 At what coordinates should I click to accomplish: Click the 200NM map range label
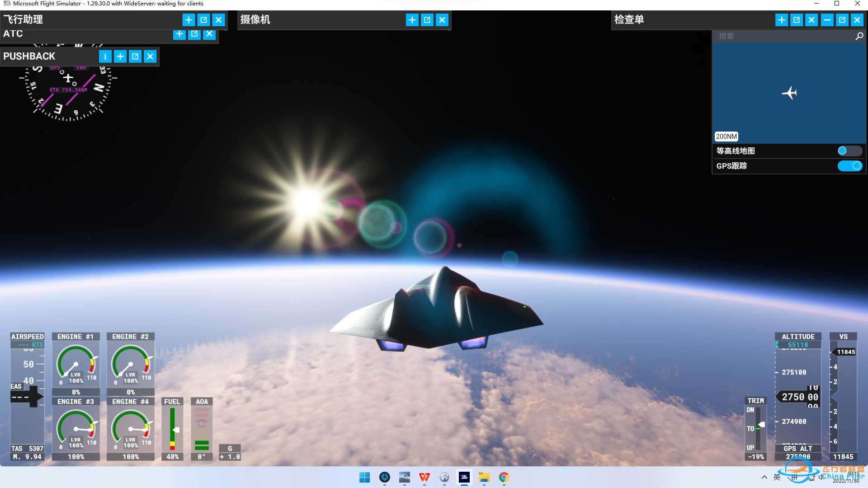pos(726,136)
